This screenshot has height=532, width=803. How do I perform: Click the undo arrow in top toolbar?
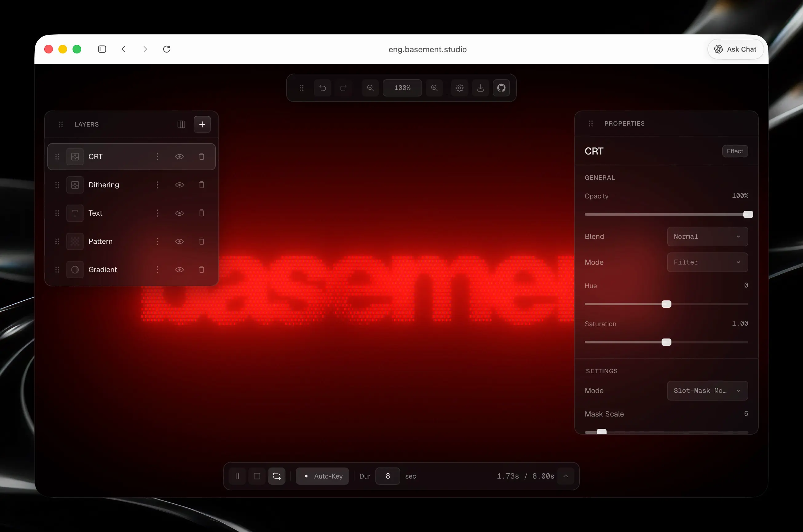click(x=322, y=88)
